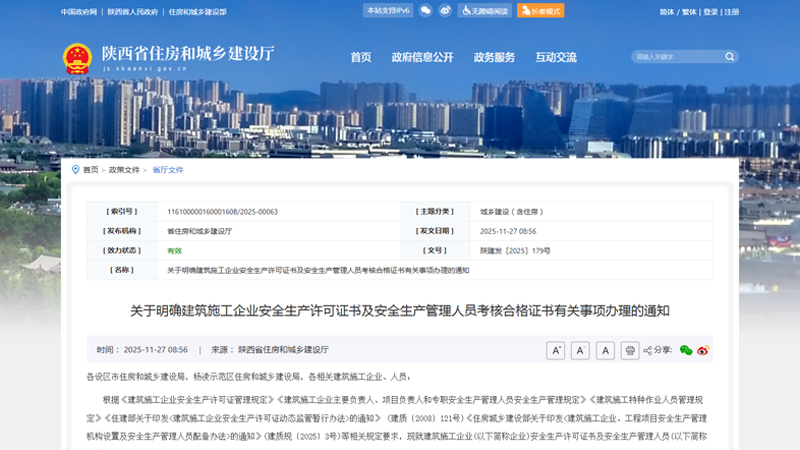800x450 pixels.
Task: Click document number 陕建发〔2025〕179号
Action: pyautogui.click(x=515, y=251)
